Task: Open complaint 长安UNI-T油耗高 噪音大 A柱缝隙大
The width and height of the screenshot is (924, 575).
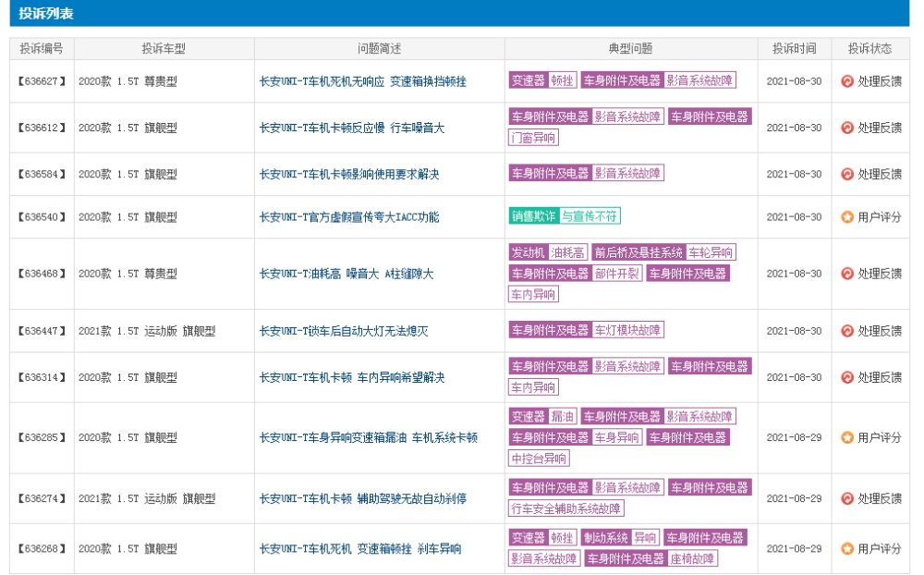Action: (x=346, y=274)
